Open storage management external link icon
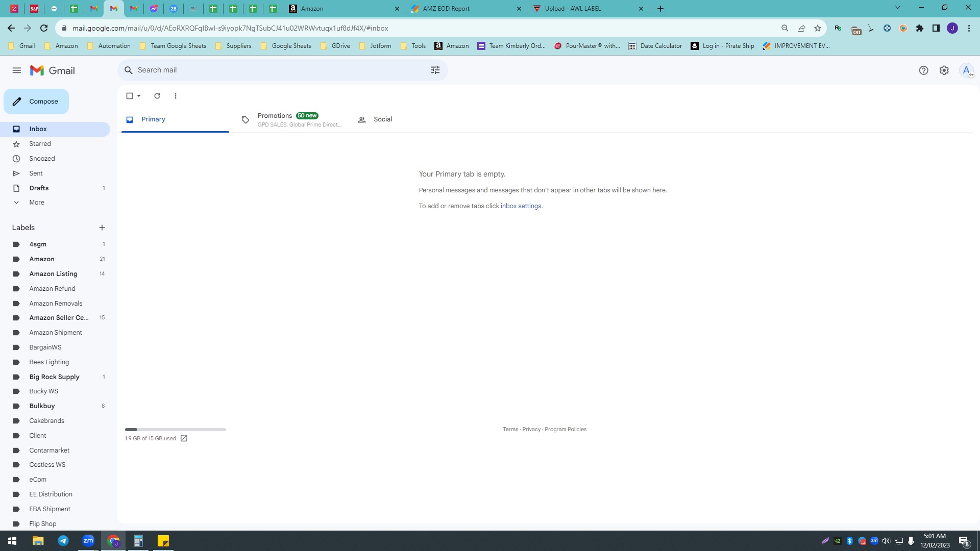Screen dimensions: 980x551 [184, 439]
